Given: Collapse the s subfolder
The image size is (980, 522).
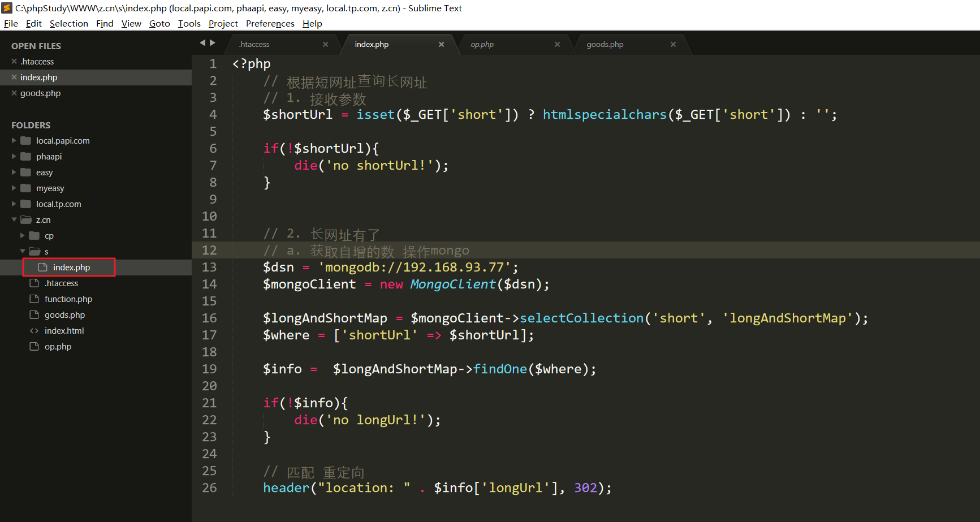Looking at the screenshot, I should [x=23, y=252].
